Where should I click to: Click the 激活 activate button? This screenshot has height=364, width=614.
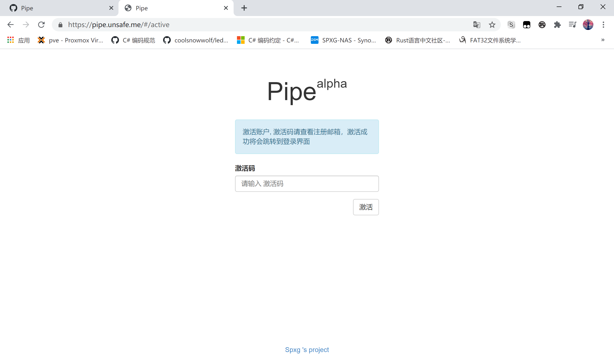[366, 207]
